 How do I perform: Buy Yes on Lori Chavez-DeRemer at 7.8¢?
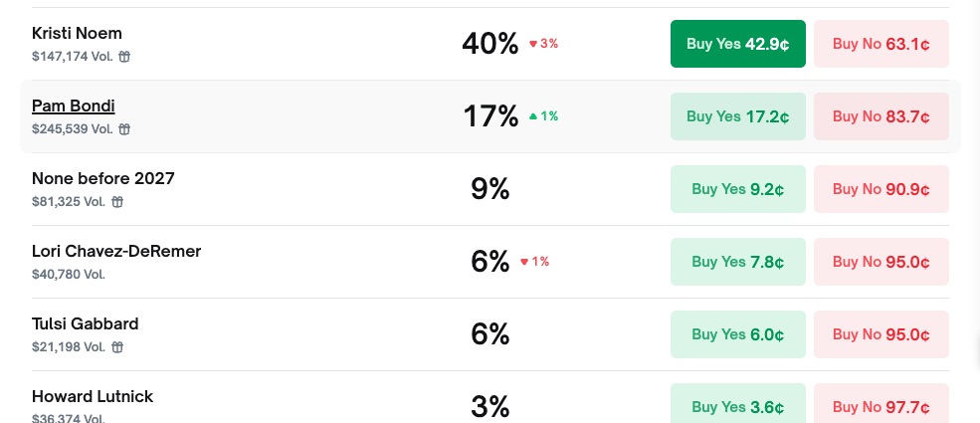737,262
